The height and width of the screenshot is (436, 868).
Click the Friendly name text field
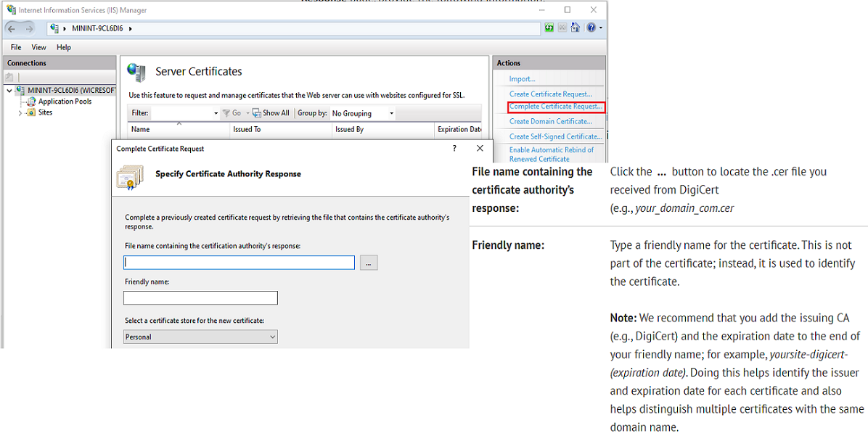click(200, 298)
